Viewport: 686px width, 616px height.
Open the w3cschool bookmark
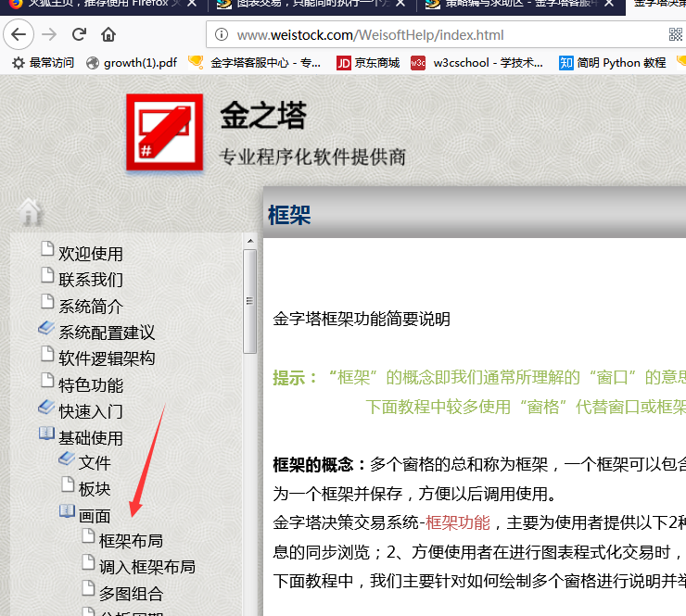pos(476,63)
